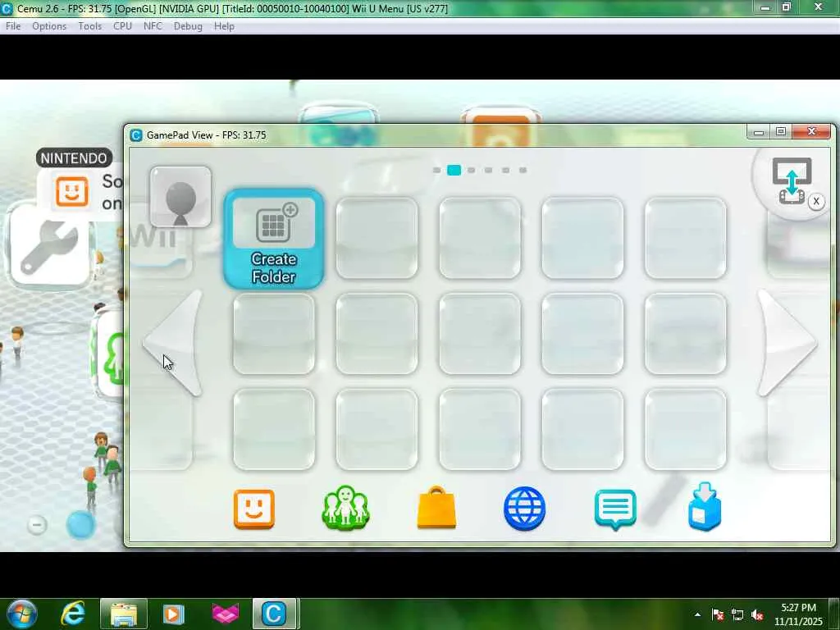Click the Miiverse smiley in the NINTENDO bubble
The width and height of the screenshot is (840, 630).
(x=72, y=191)
